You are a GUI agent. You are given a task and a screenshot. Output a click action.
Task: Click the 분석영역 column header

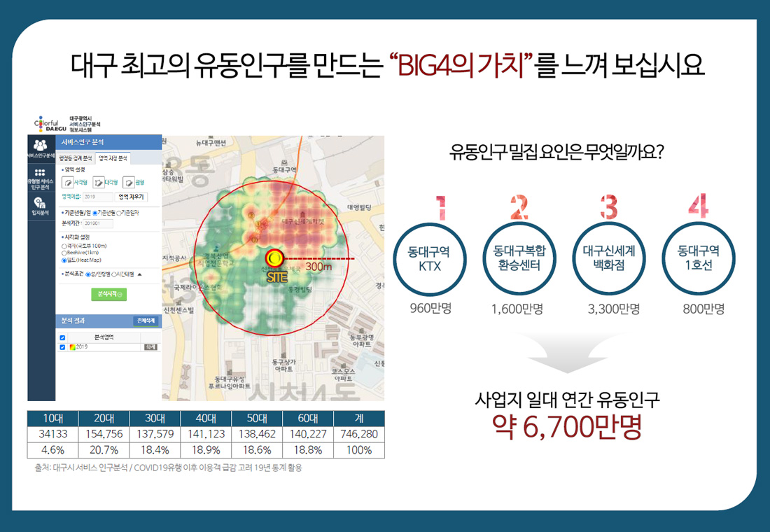[104, 337]
